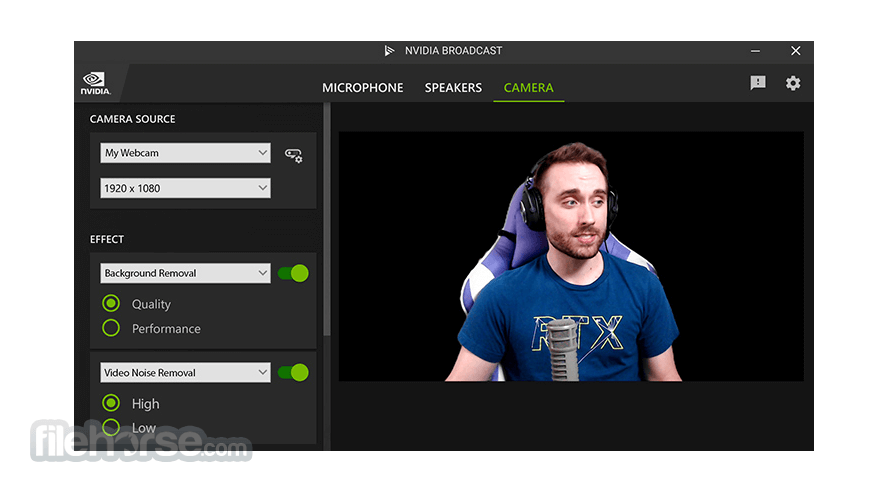Open the settings gear icon
This screenshot has height=492, width=888.
pyautogui.click(x=793, y=83)
